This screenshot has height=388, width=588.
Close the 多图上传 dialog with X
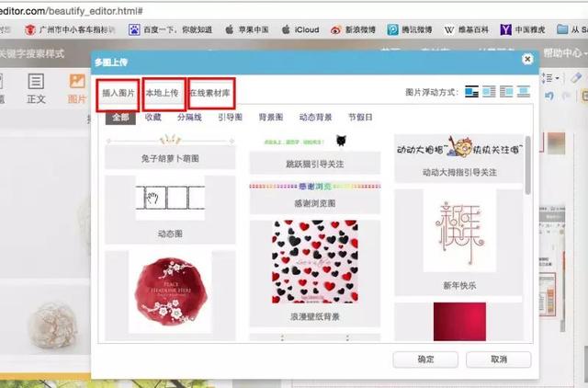click(527, 59)
